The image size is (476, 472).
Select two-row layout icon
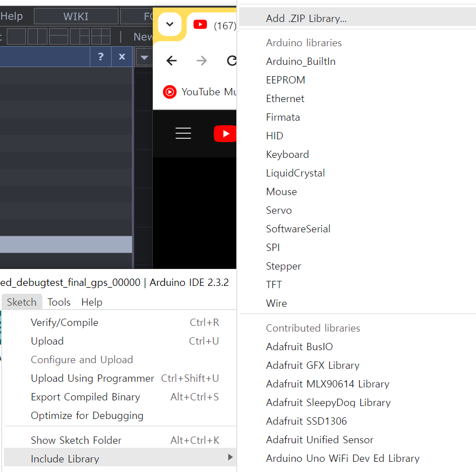tap(59, 37)
